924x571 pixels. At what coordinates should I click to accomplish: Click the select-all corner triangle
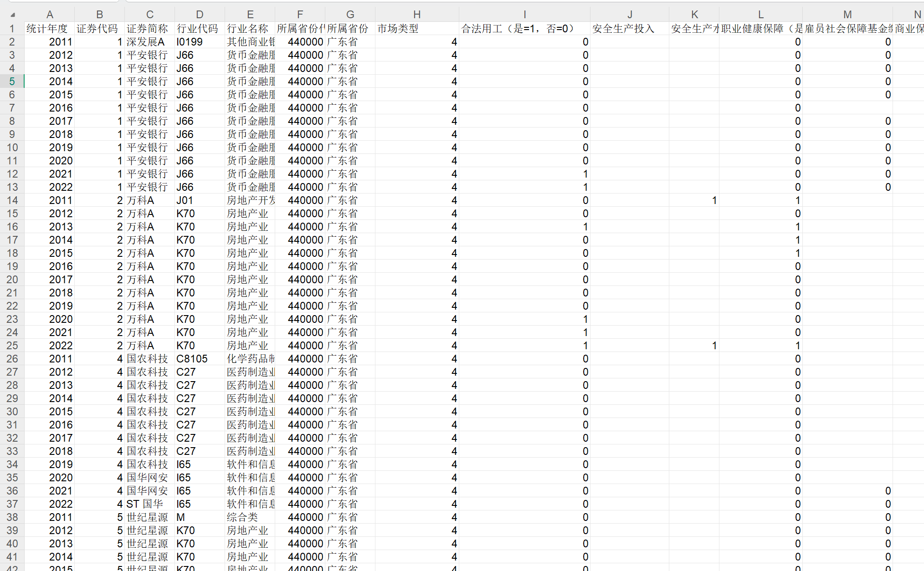[x=13, y=15]
